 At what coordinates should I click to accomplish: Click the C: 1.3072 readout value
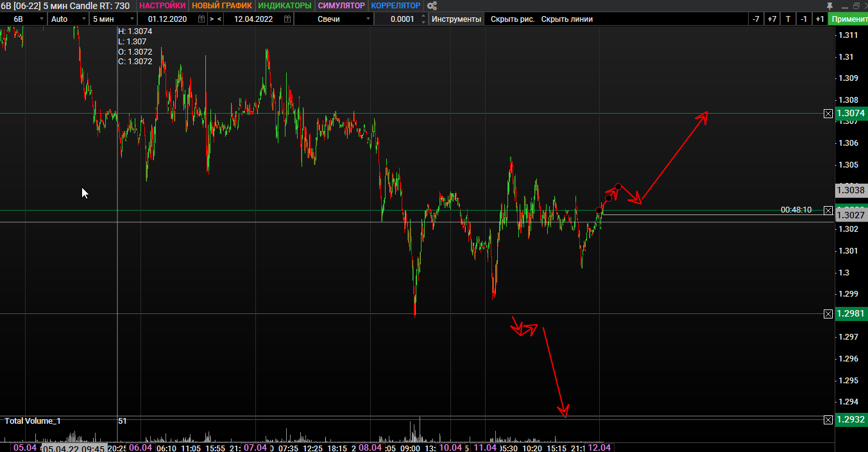pyautogui.click(x=135, y=62)
